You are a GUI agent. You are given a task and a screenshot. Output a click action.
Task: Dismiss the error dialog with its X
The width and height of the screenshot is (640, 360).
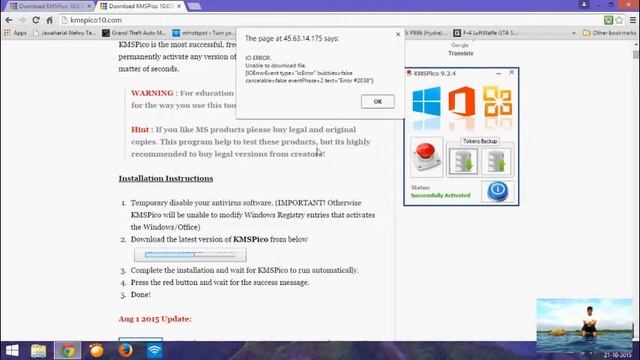pos(398,35)
